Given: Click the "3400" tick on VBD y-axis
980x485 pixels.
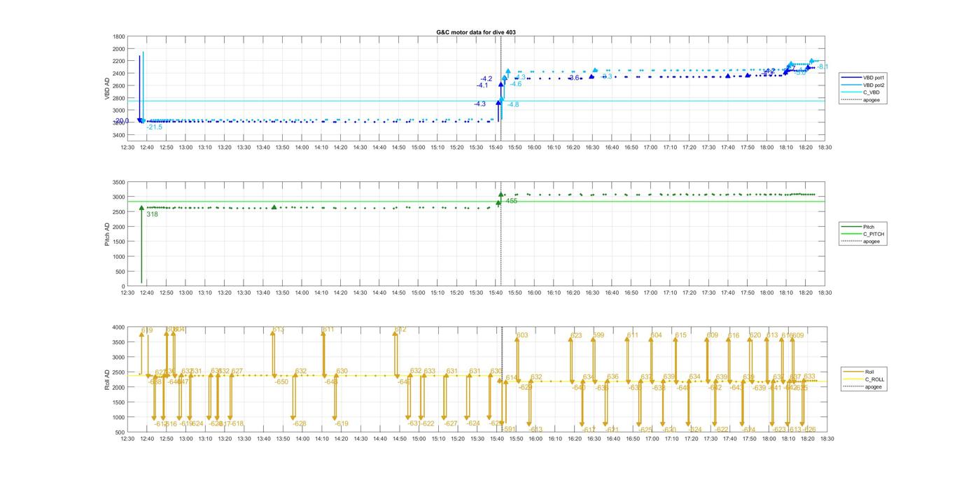Looking at the screenshot, I should click(119, 135).
